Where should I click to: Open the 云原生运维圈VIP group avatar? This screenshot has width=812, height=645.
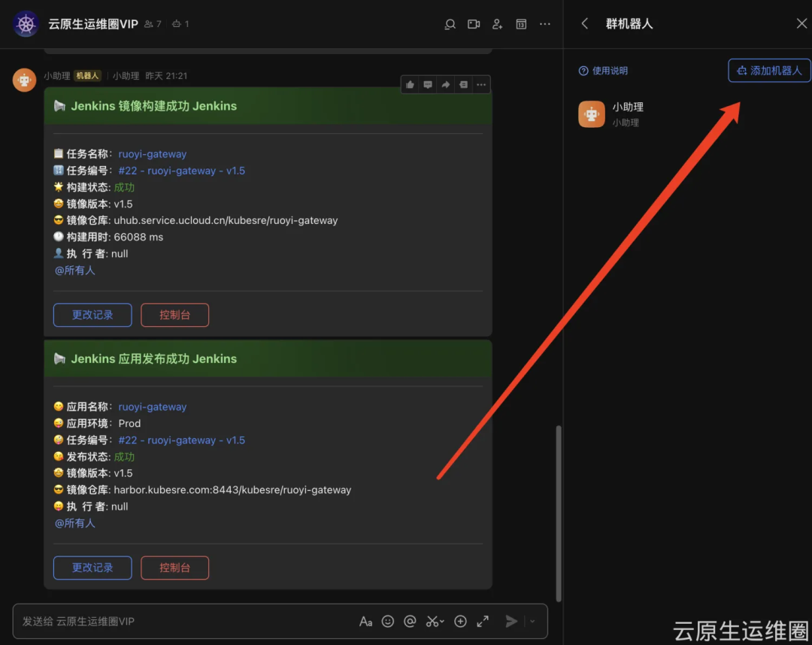26,24
